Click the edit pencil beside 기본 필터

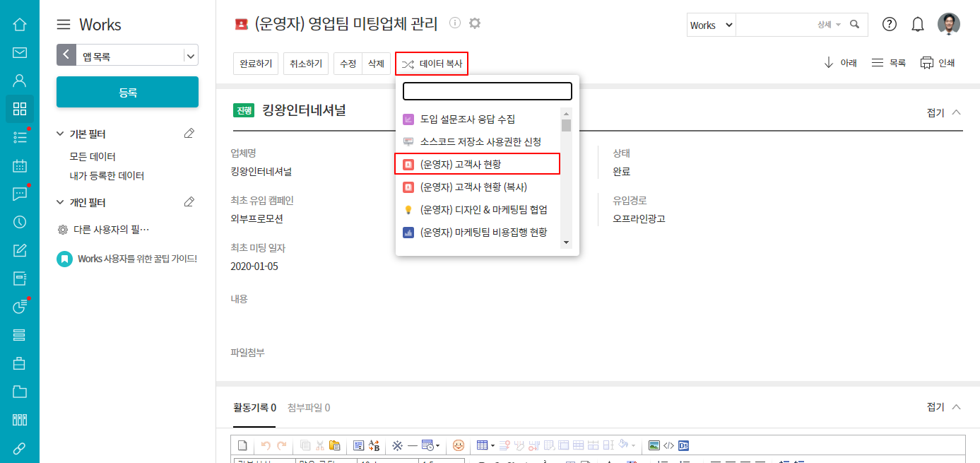[x=189, y=134]
